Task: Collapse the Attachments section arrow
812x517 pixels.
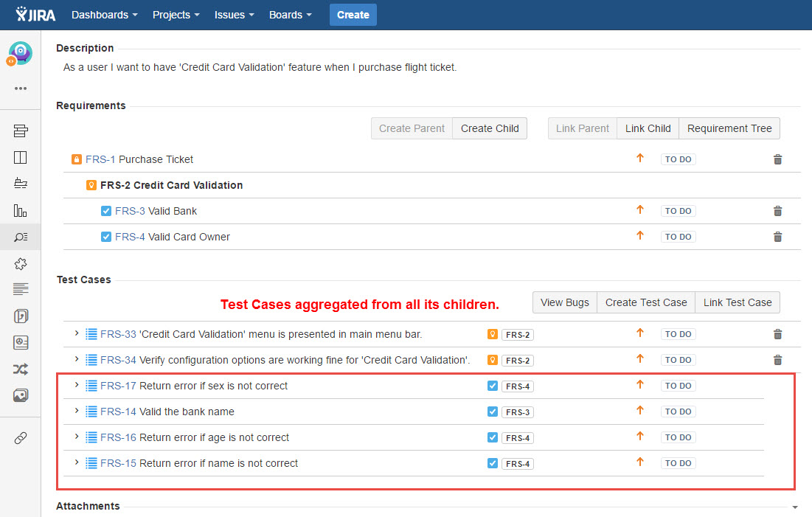Action: pyautogui.click(x=794, y=507)
